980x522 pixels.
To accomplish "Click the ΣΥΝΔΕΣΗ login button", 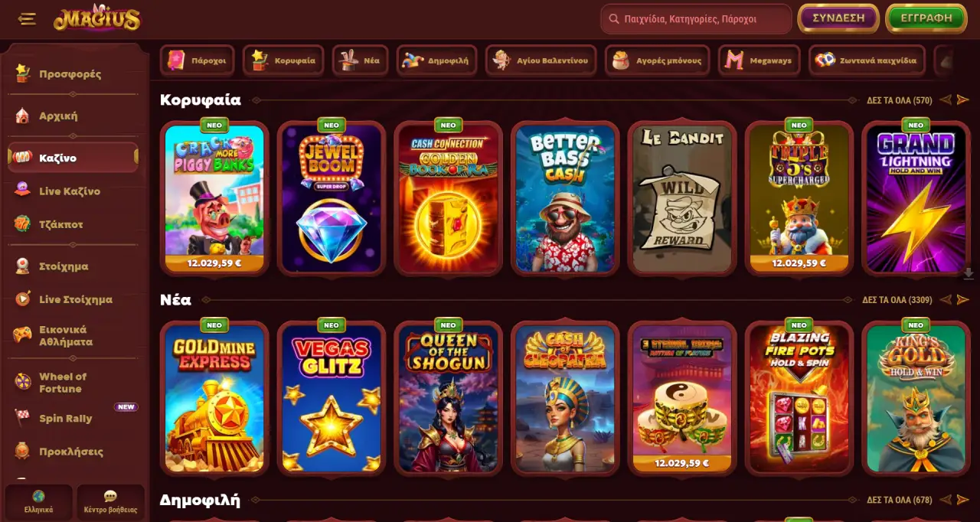I will click(838, 18).
